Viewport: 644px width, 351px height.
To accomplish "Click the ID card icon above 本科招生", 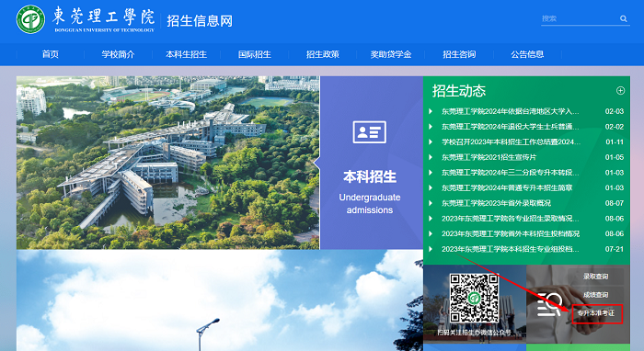I will pos(369,132).
